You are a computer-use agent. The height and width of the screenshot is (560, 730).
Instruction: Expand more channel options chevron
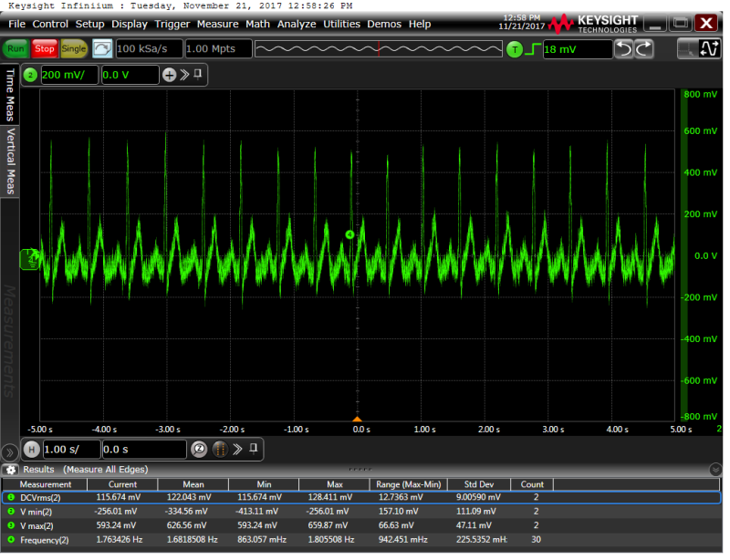[x=184, y=75]
